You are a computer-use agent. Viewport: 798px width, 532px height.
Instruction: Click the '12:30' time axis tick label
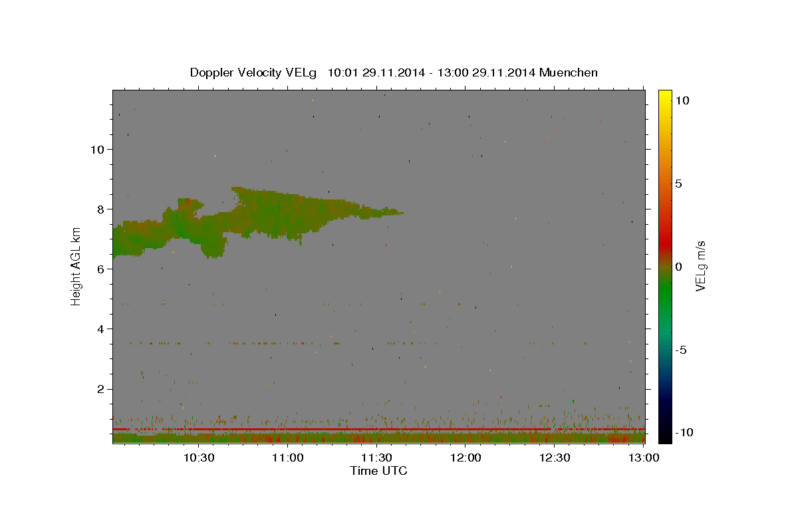pyautogui.click(x=555, y=458)
